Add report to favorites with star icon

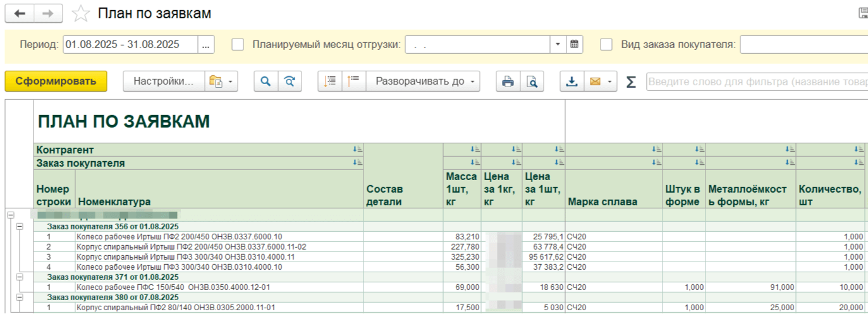[80, 13]
